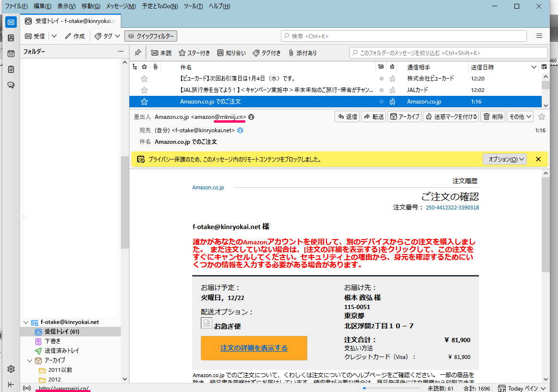
Task: Open the ファイル(F) menu
Action: (16, 6)
